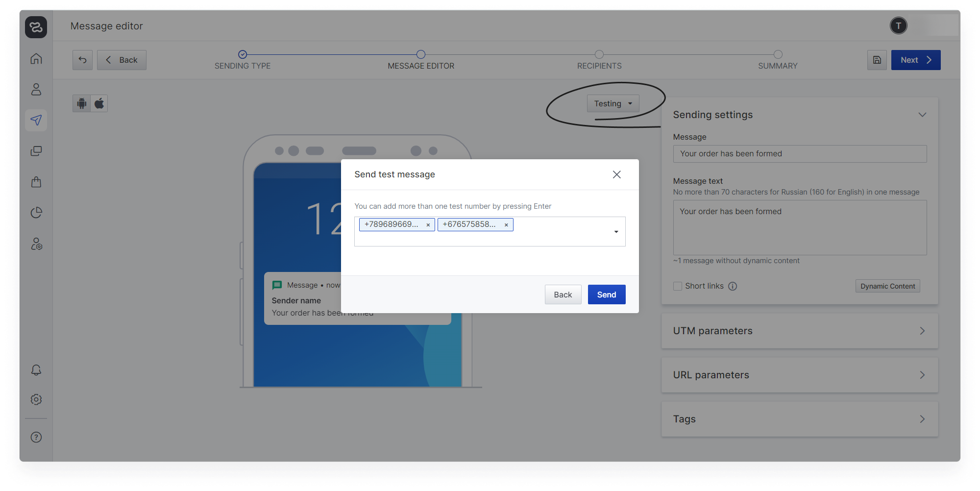Click the undo arrow button

click(82, 60)
